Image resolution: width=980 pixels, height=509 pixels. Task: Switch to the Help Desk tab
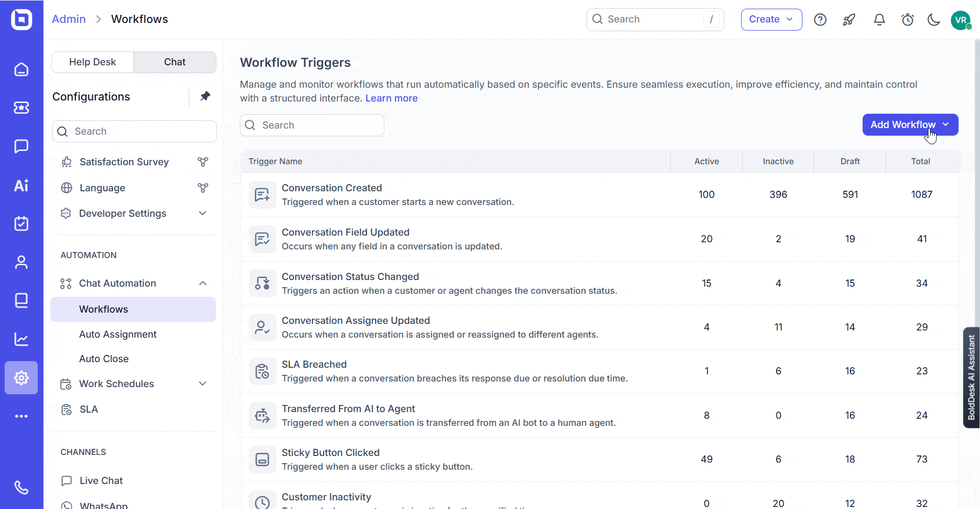click(92, 62)
